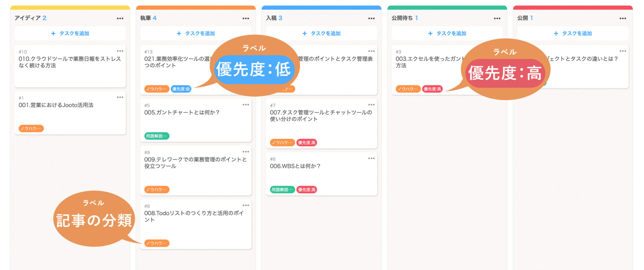Open options on the タスク管理表 card

pyautogui.click(x=372, y=51)
